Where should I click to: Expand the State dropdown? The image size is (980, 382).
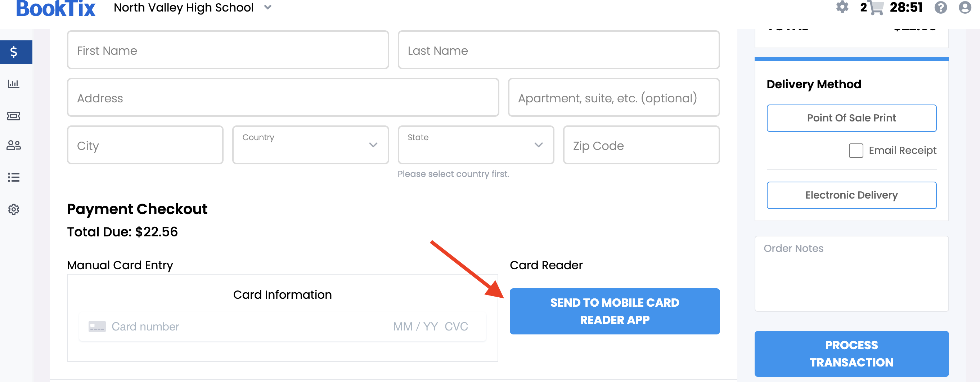click(x=476, y=145)
